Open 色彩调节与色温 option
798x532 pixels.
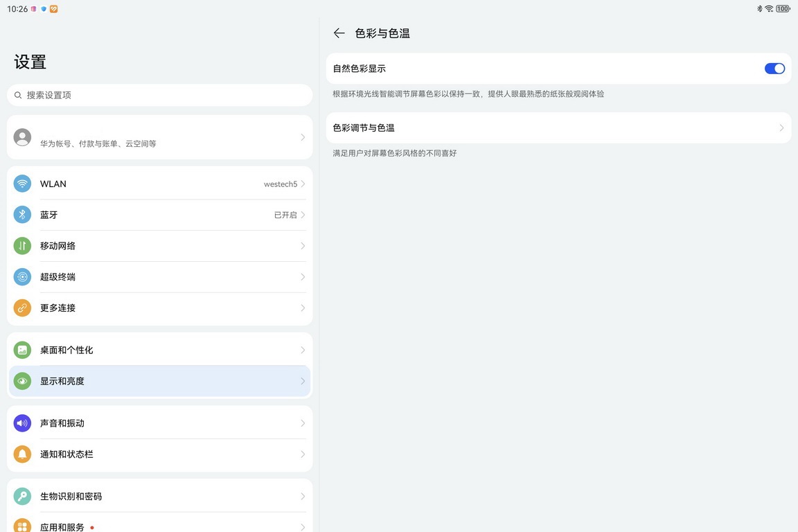point(558,127)
